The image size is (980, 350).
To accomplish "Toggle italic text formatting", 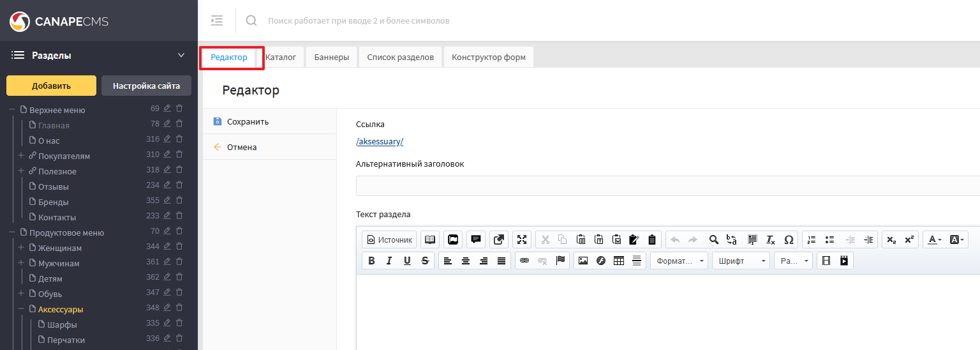I will pos(389,261).
